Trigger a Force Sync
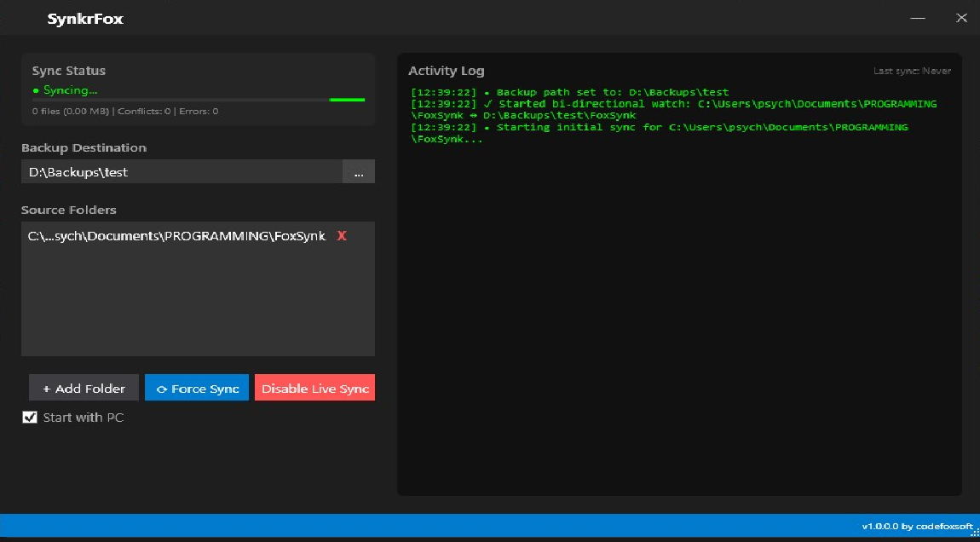This screenshot has height=542, width=980. 197,388
